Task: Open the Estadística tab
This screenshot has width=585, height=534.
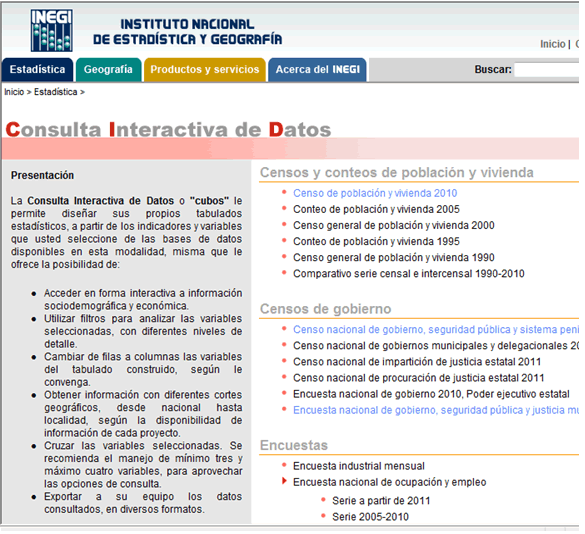Action: [x=37, y=70]
